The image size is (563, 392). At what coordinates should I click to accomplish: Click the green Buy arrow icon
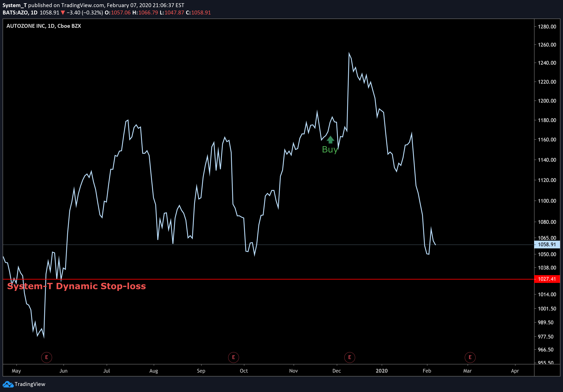click(330, 140)
